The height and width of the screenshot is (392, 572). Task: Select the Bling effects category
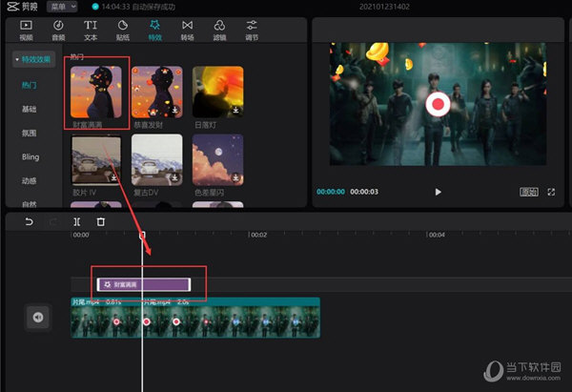pos(31,156)
